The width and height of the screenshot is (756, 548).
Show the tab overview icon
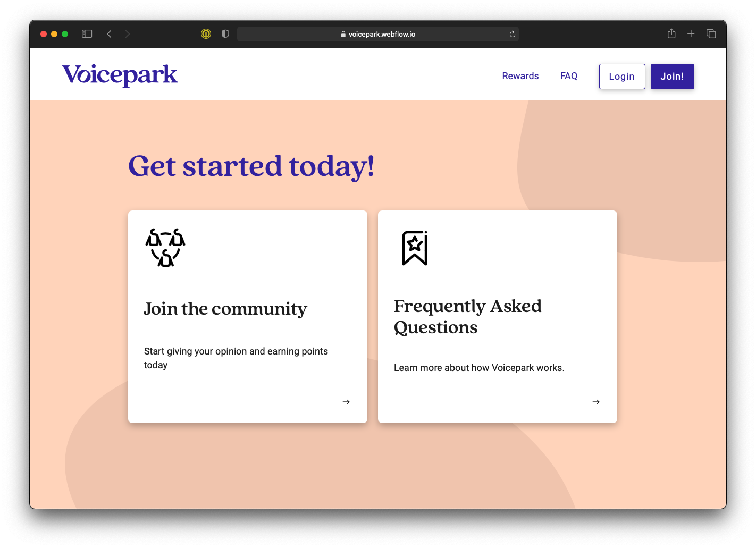(x=711, y=34)
